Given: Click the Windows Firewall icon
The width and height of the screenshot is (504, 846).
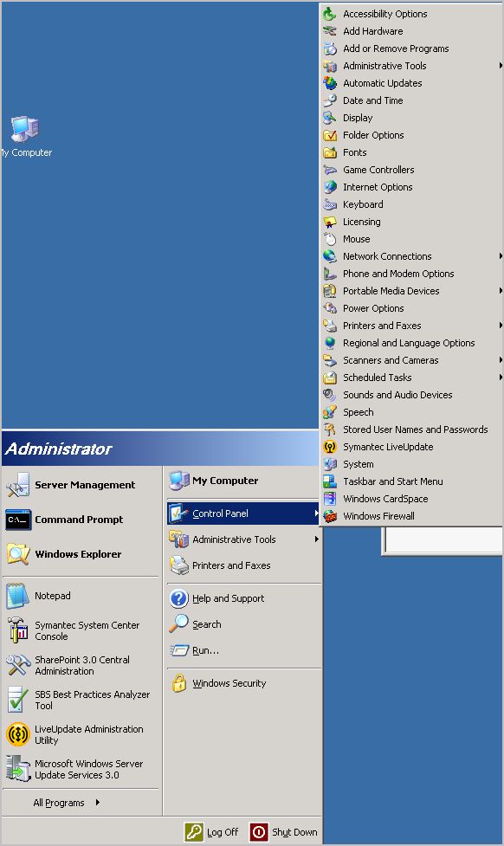Looking at the screenshot, I should tap(330, 516).
